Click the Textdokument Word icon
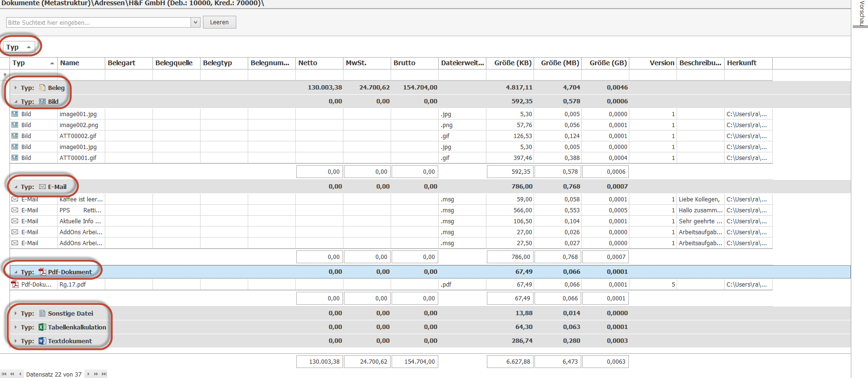 42,341
